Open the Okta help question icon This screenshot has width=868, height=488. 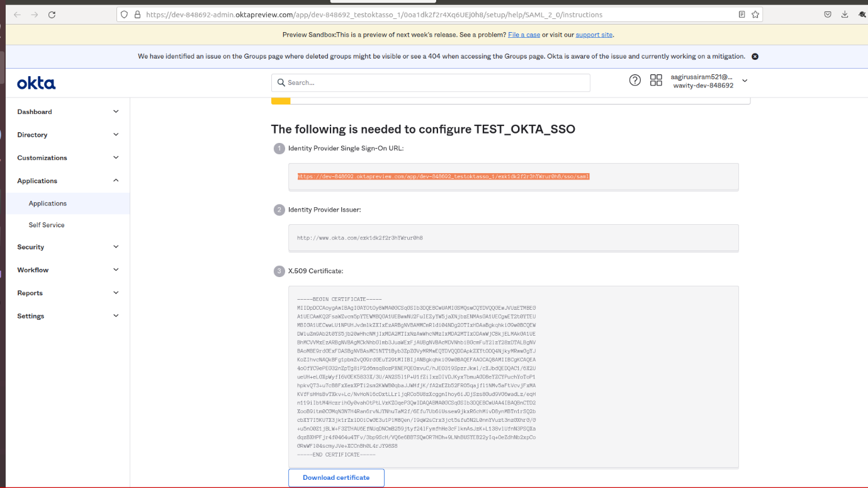635,80
